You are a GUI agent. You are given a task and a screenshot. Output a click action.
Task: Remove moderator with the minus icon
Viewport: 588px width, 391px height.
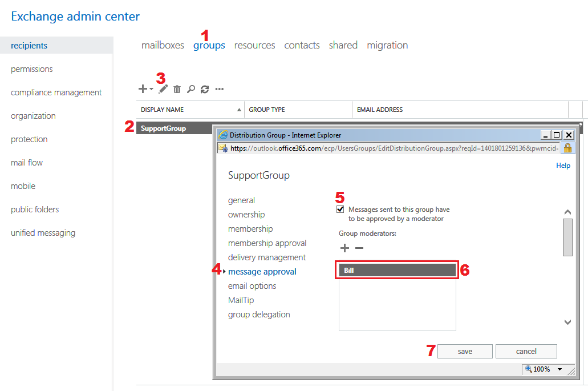tap(359, 248)
